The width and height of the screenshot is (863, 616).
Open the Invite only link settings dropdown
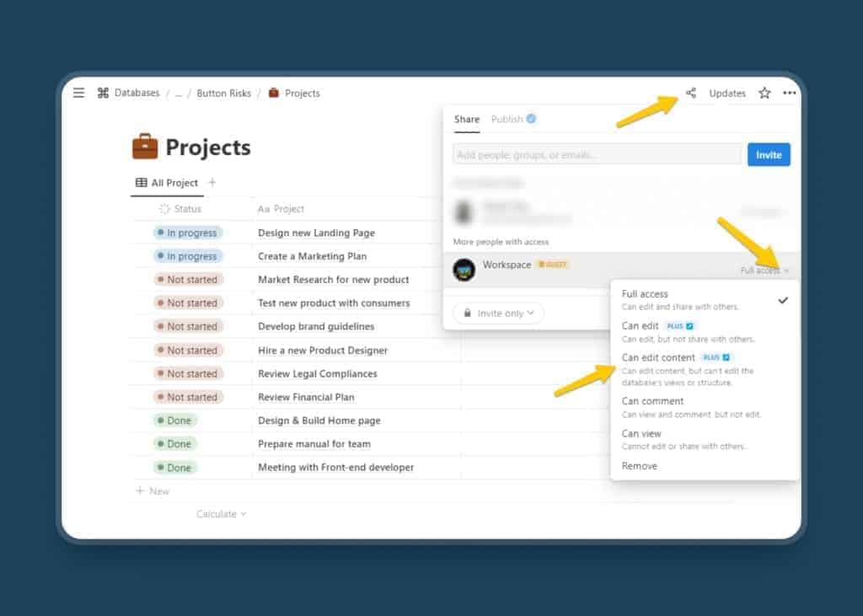click(x=497, y=313)
